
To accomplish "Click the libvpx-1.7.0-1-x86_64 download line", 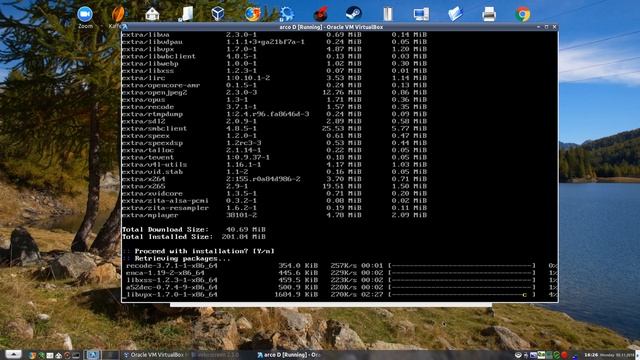I will (x=341, y=294).
